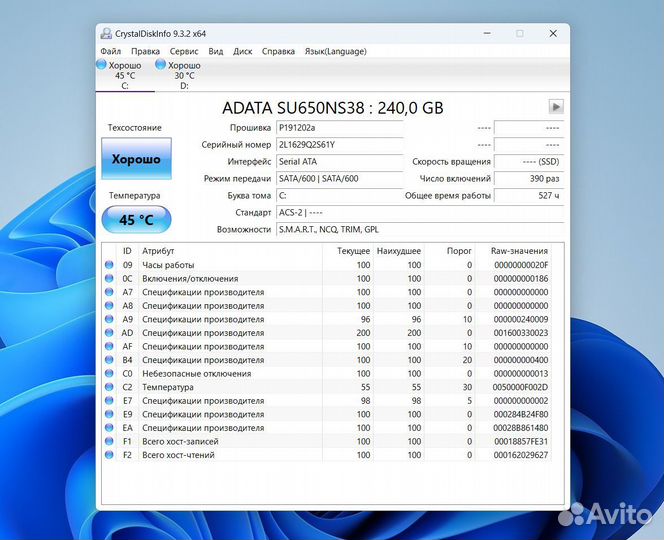Click the S.M.A.R.T., NCQ, TRIM, GPL features field
Viewport: 664px width, 540px height.
(x=420, y=230)
